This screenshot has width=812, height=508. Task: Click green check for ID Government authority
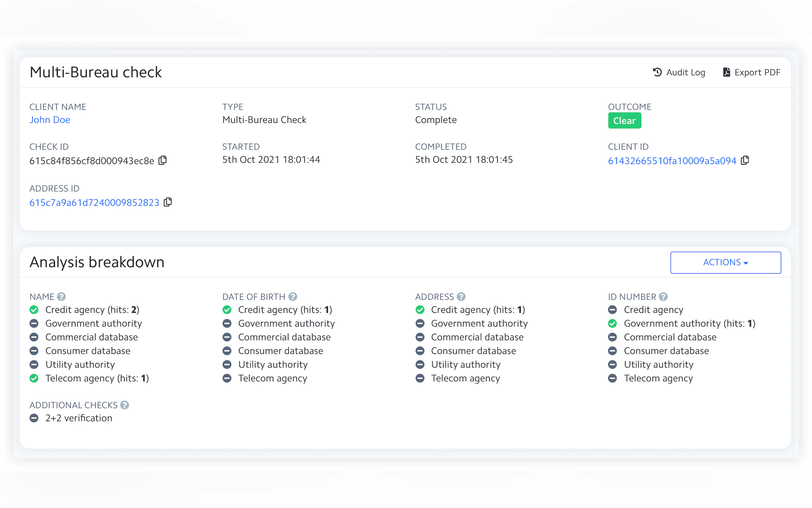[x=612, y=323]
